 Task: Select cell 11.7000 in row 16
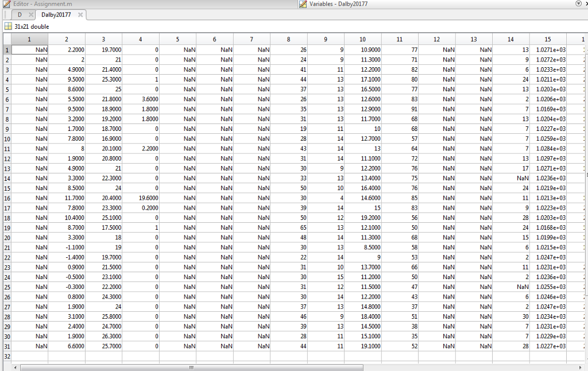click(67, 198)
